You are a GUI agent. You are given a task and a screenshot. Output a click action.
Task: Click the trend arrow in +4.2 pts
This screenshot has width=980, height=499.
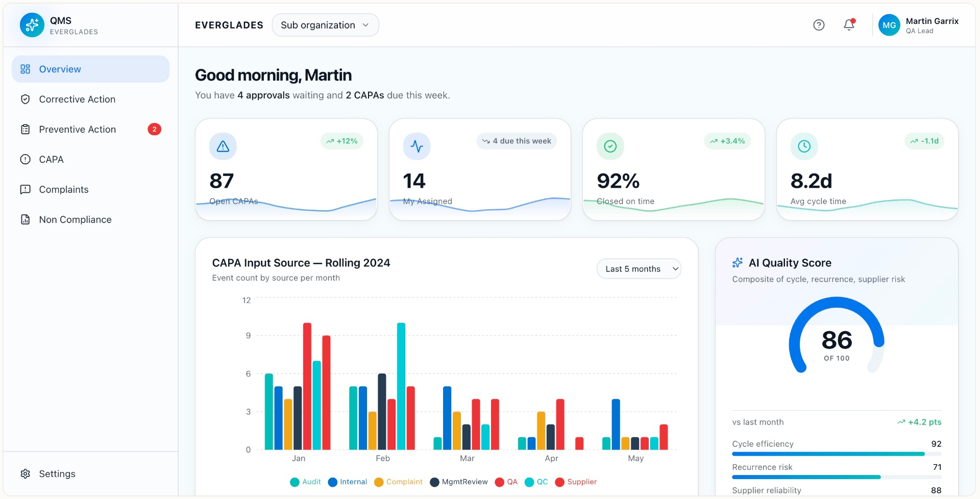[901, 422]
